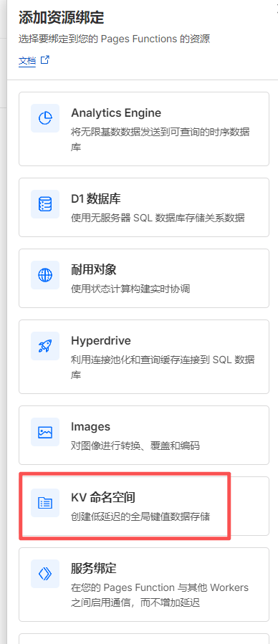278x644 pixels.
Task: Click the 添加资源绑定 heading
Action: tap(61, 18)
